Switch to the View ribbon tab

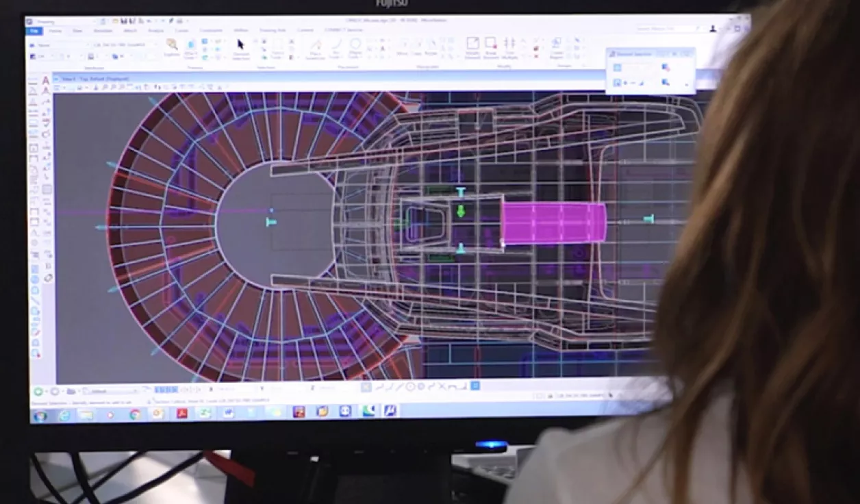77,31
